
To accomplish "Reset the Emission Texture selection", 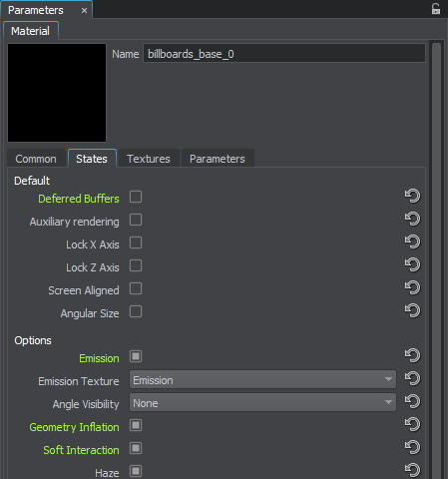I will click(x=412, y=378).
